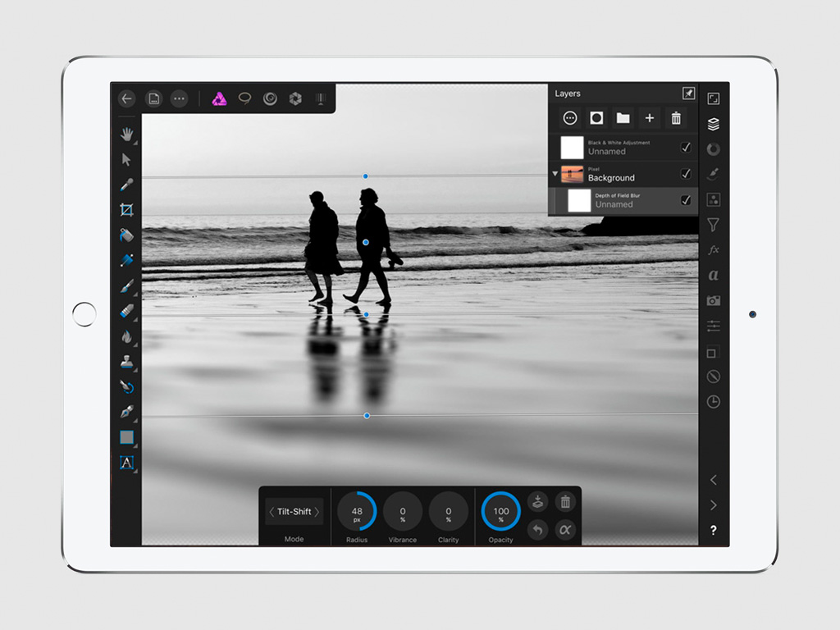The height and width of the screenshot is (630, 840).
Task: Open the three-dots edit menu in top bar
Action: pyautogui.click(x=179, y=98)
